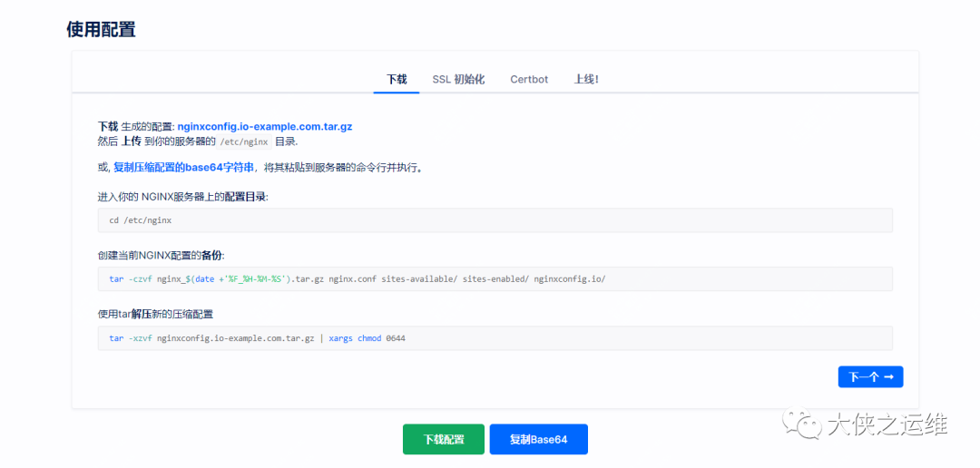Click 使用tar解压新的压缩配置 label

pyautogui.click(x=156, y=314)
